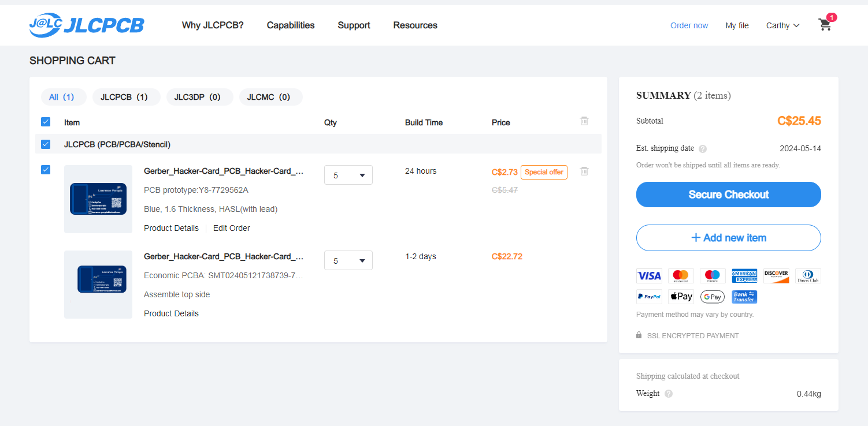The width and height of the screenshot is (868, 426).
Task: Expand the Carthy account menu
Action: coord(783,25)
